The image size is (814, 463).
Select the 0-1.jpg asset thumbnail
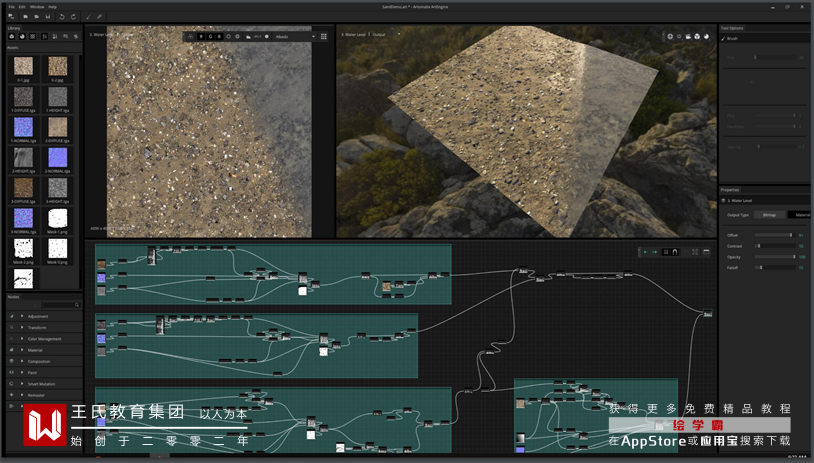23,66
